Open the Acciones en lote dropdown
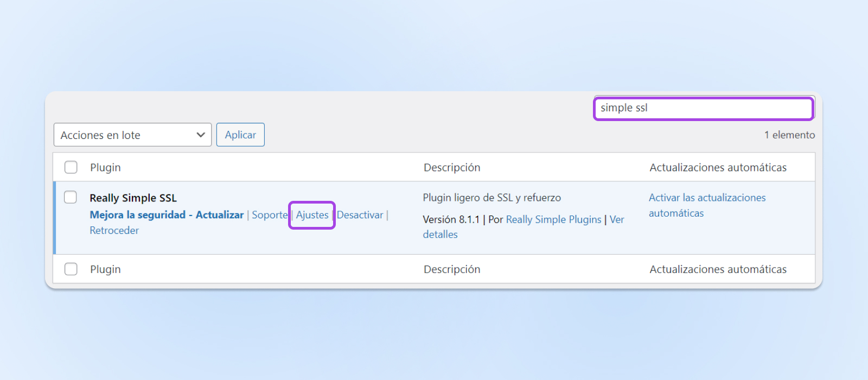Screen dimensions: 868x380 (132, 135)
